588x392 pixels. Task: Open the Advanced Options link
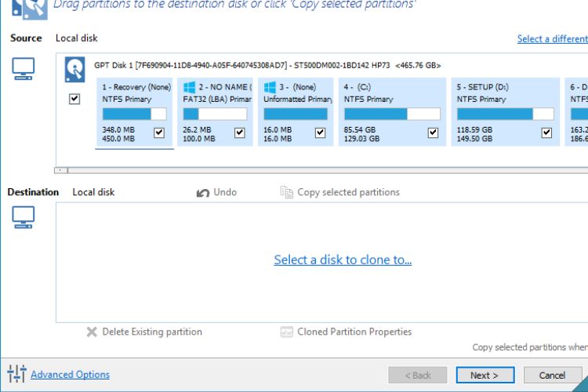pyautogui.click(x=70, y=375)
